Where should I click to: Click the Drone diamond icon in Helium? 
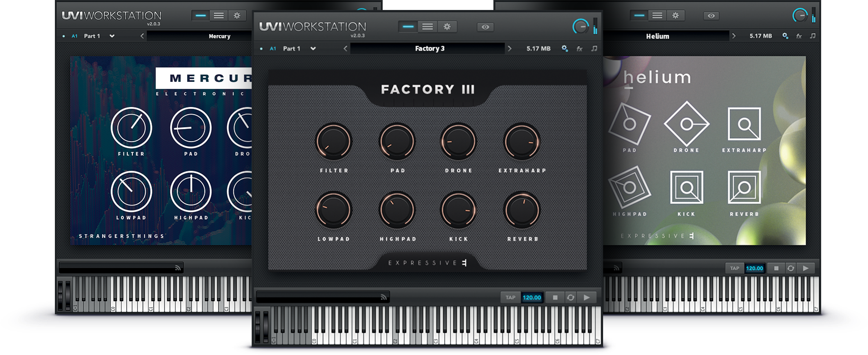coord(686,124)
